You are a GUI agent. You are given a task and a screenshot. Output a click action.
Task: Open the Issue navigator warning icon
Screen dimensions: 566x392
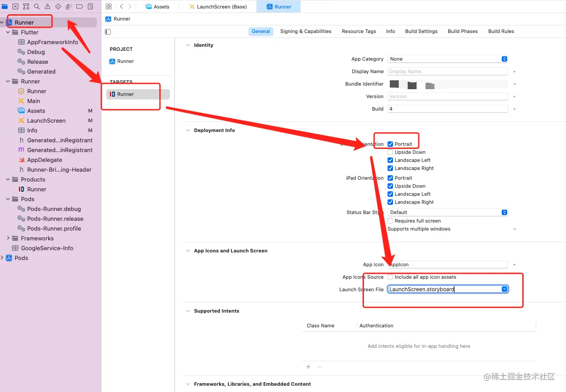pyautogui.click(x=47, y=7)
